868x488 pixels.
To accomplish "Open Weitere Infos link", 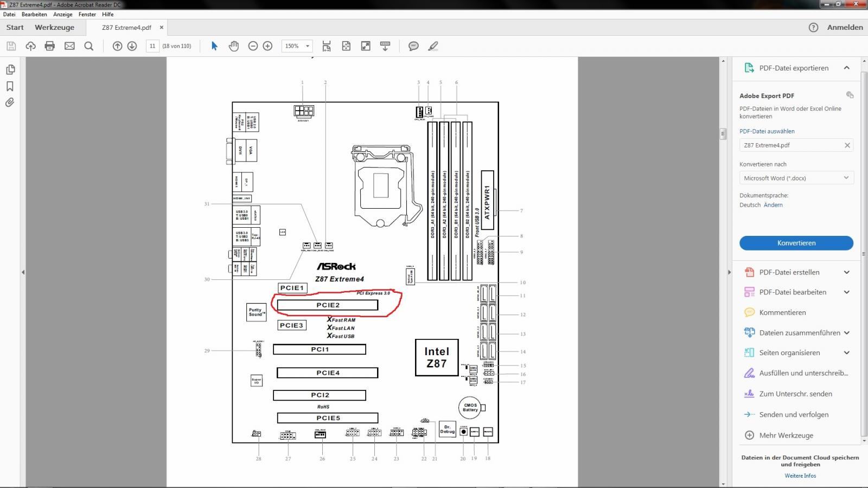I will [x=800, y=476].
